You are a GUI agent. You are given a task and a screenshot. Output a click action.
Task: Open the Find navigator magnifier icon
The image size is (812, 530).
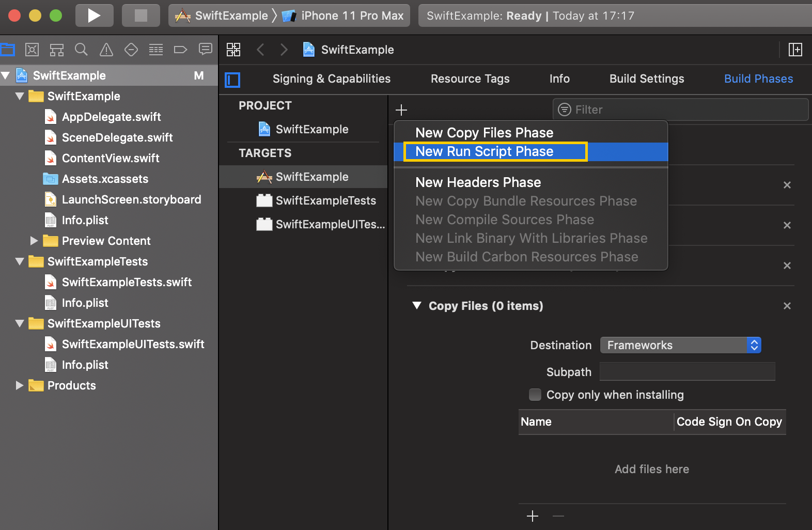tap(81, 50)
